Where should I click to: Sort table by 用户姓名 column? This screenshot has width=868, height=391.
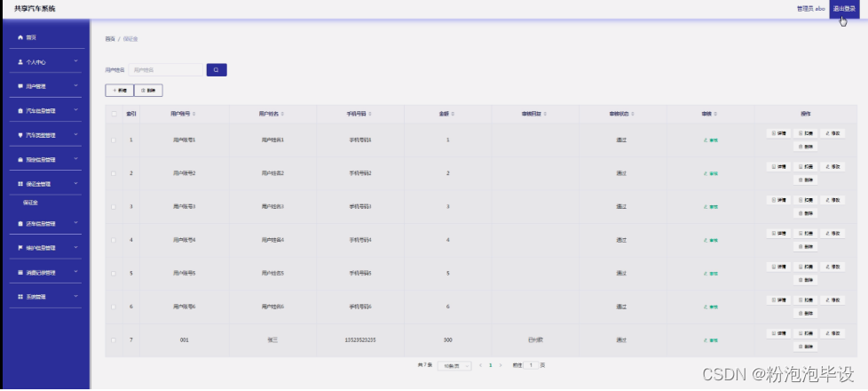tap(282, 114)
